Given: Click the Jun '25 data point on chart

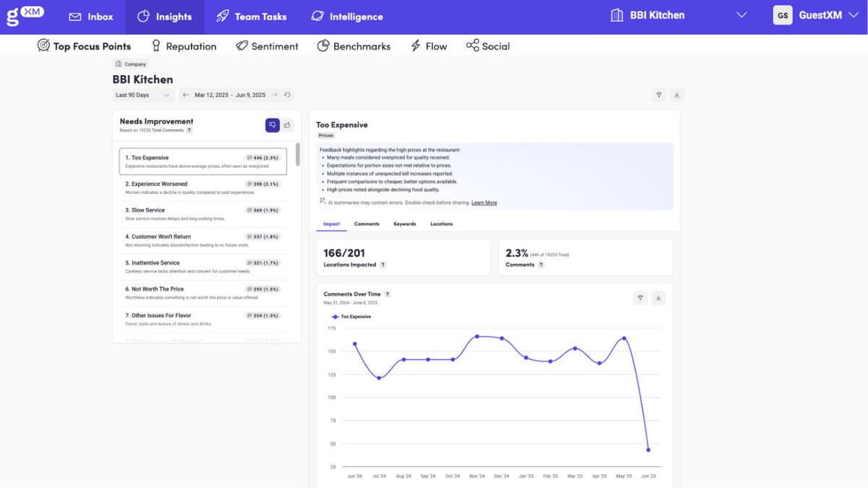Looking at the screenshot, I should tap(648, 450).
